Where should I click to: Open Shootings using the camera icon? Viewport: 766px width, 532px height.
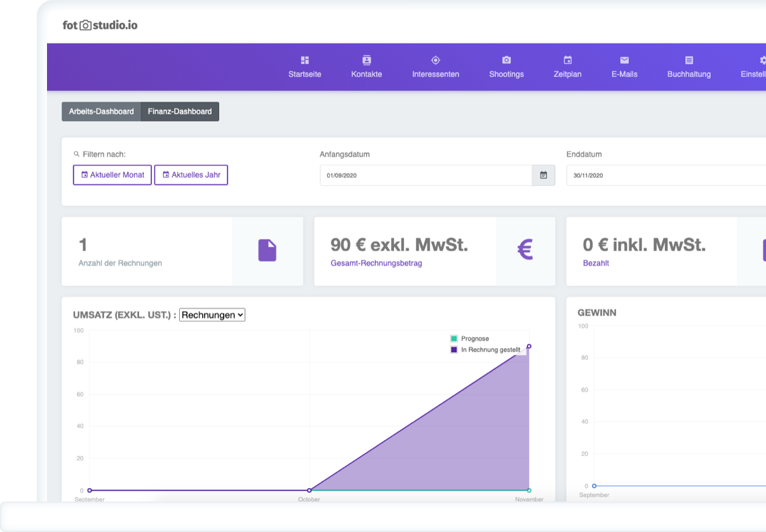[506, 60]
